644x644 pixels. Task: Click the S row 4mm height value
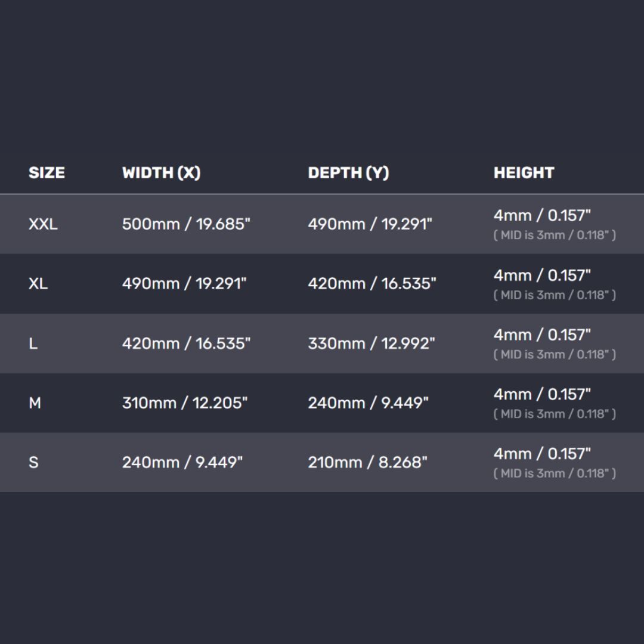[x=542, y=454]
